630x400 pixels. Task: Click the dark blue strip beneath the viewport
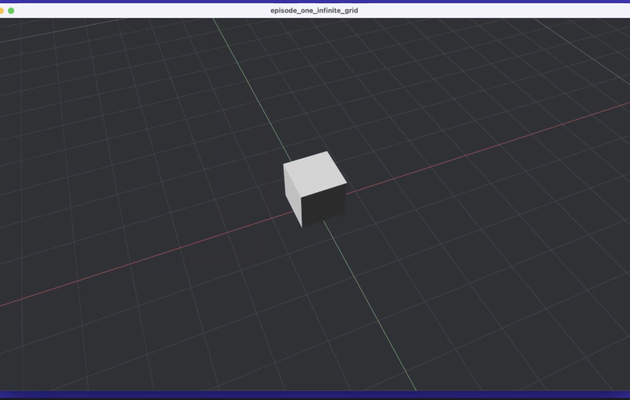pos(315,395)
